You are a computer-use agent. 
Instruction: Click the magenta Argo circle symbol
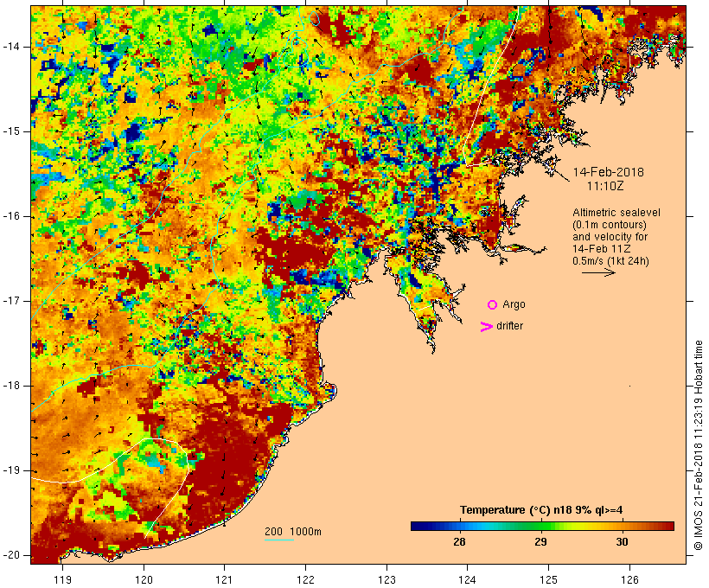pyautogui.click(x=493, y=305)
